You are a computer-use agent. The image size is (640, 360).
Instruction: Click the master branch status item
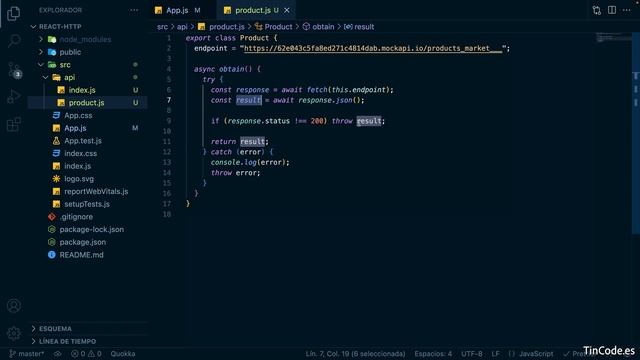[x=27, y=354]
